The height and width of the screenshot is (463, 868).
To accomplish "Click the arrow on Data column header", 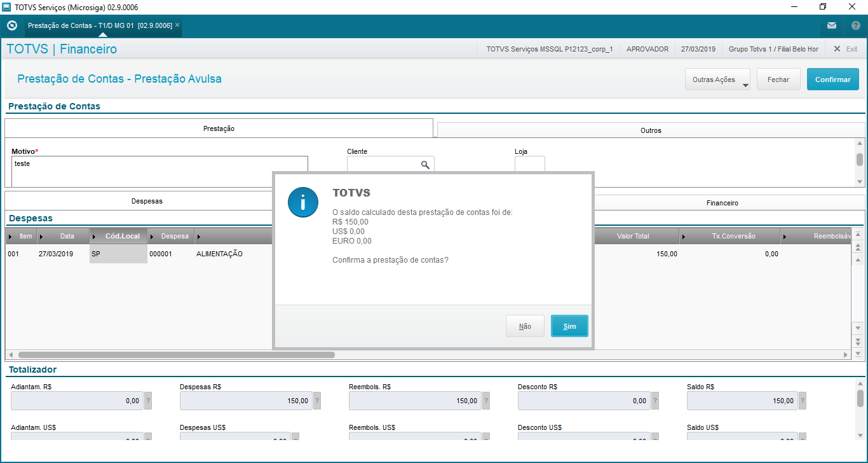I will pos(42,237).
